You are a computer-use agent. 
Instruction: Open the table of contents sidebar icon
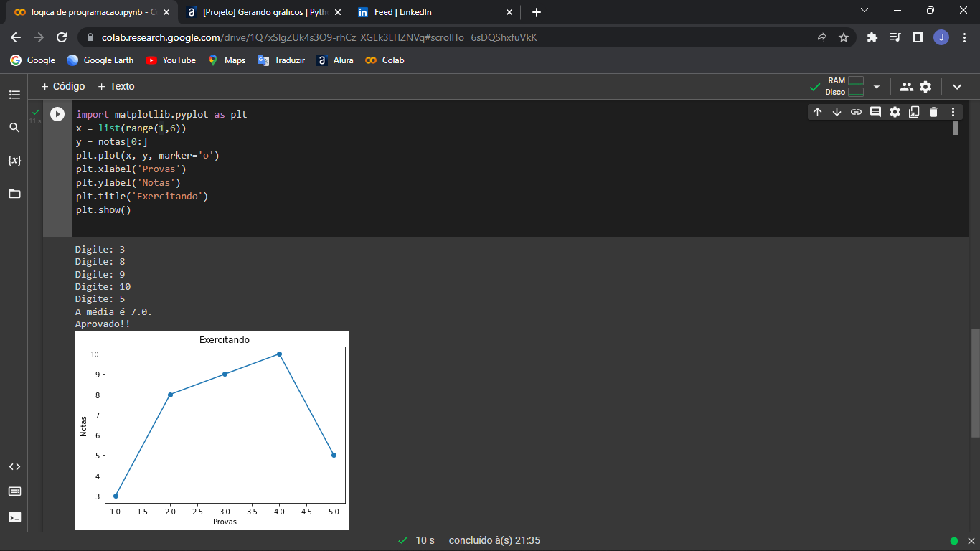pyautogui.click(x=14, y=95)
